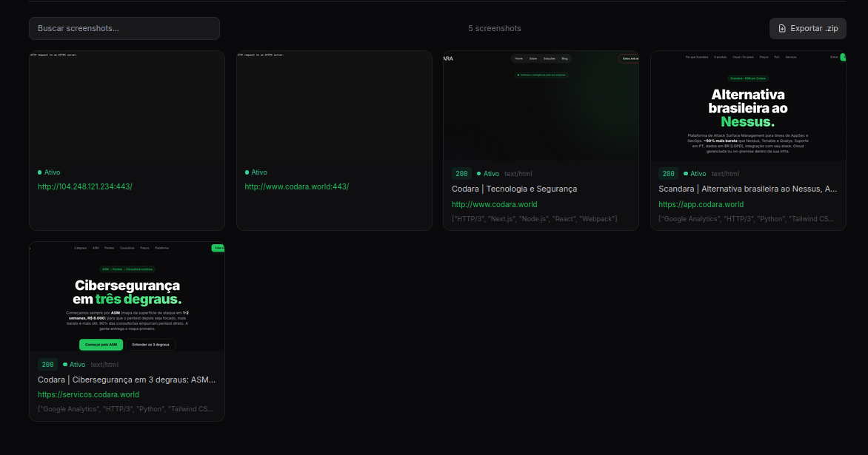Click tech tags on the servicos.codara.world card
868x455 pixels.
click(x=126, y=409)
